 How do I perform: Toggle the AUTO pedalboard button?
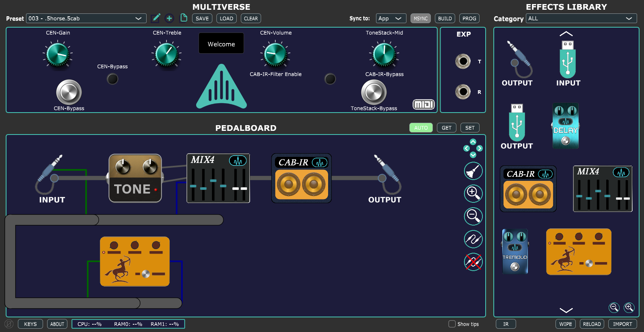(421, 128)
